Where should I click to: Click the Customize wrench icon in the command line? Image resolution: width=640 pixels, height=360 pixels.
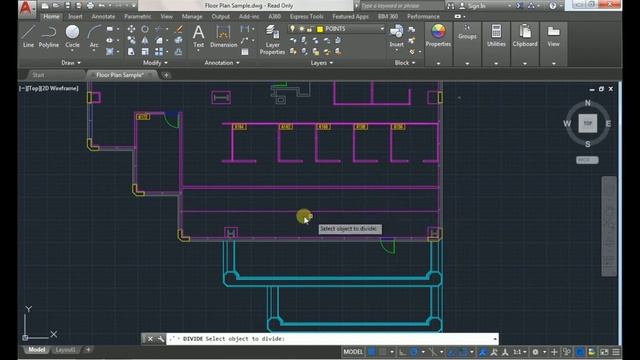click(x=160, y=339)
